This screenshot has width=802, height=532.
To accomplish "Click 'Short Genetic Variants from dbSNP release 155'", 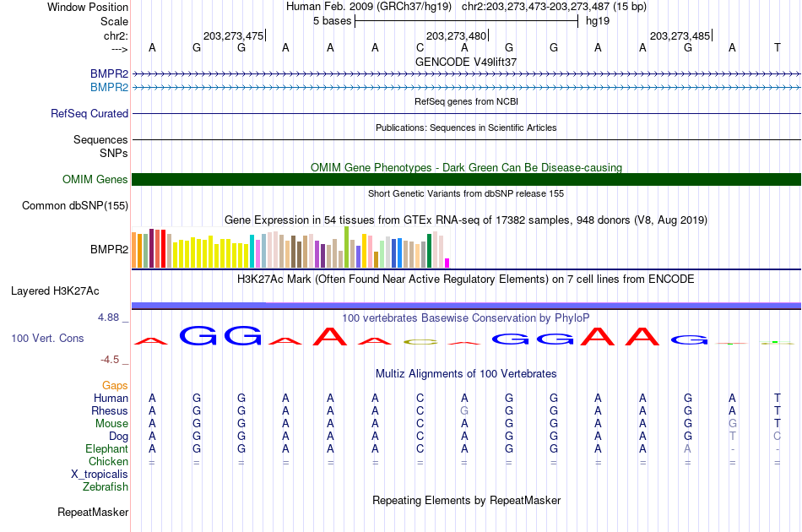I will click(466, 193).
